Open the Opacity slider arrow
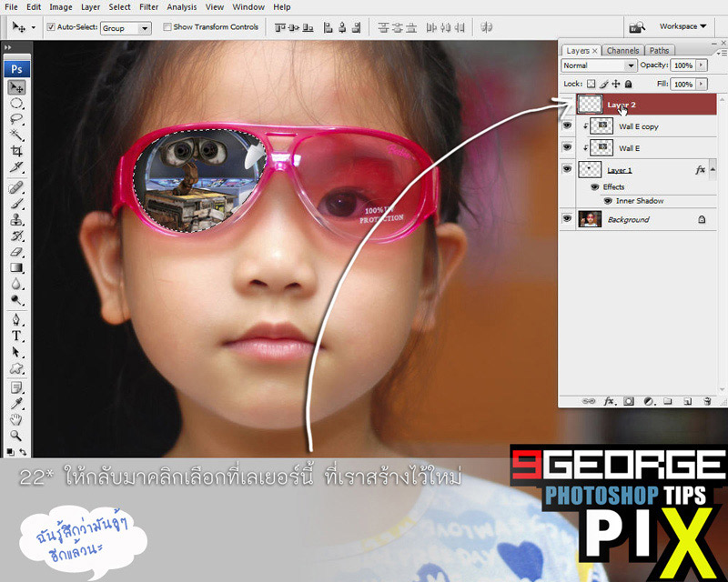The image size is (728, 582). click(x=701, y=65)
